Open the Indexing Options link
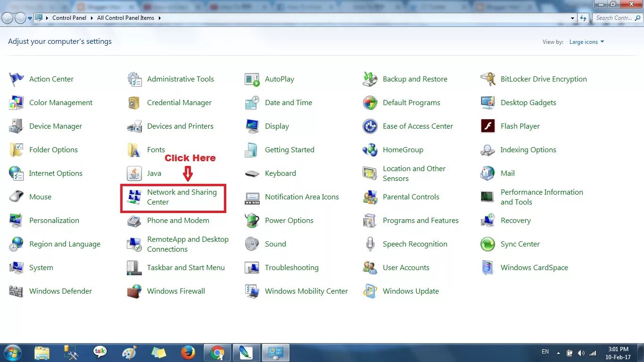This screenshot has height=362, width=644. 528,150
